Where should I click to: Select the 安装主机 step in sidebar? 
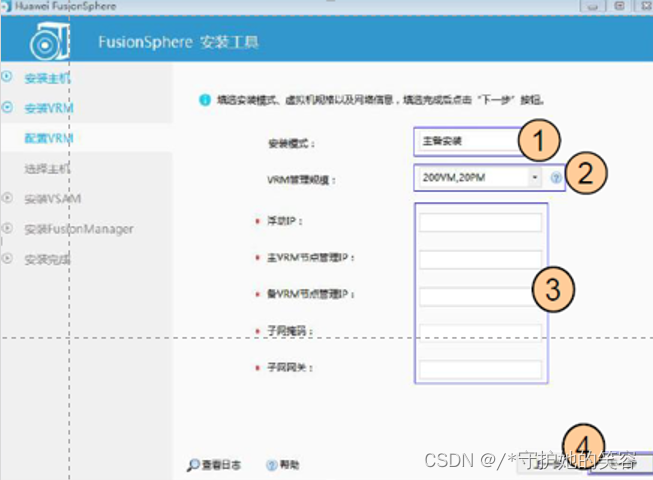coord(47,78)
